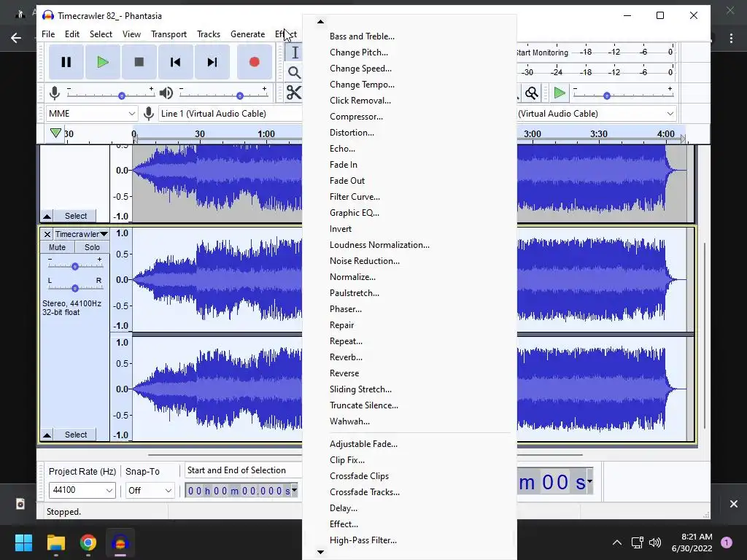This screenshot has height=560, width=747.
Task: Click the recording microphone volume icon
Action: (55, 93)
